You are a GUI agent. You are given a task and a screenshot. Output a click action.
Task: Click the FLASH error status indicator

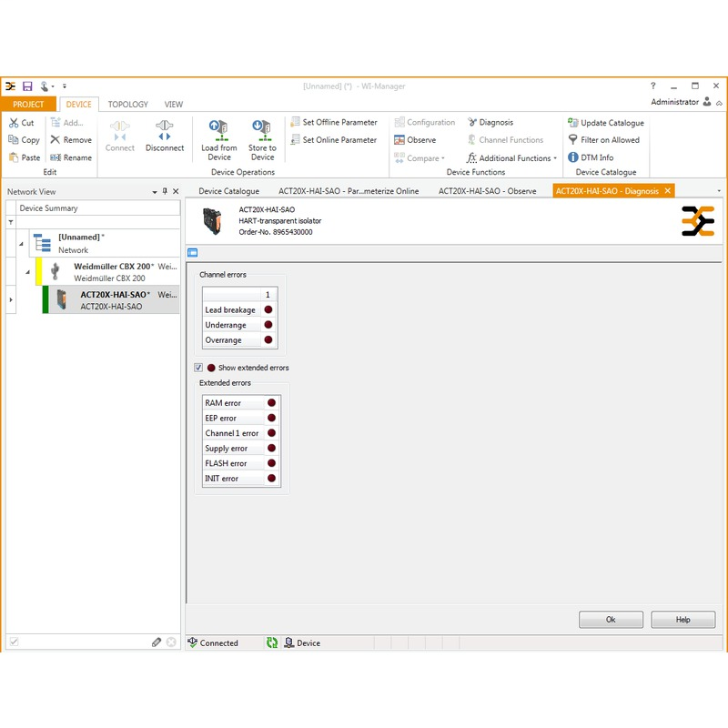coord(271,463)
